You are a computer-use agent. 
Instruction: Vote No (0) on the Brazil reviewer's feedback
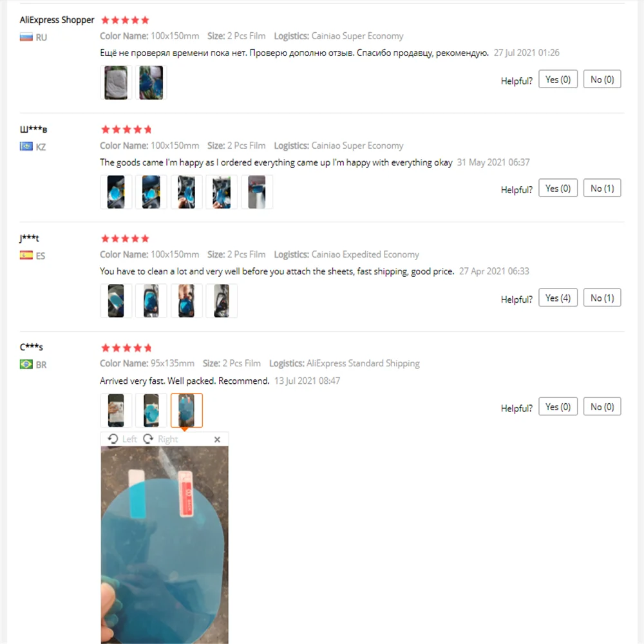click(x=602, y=406)
